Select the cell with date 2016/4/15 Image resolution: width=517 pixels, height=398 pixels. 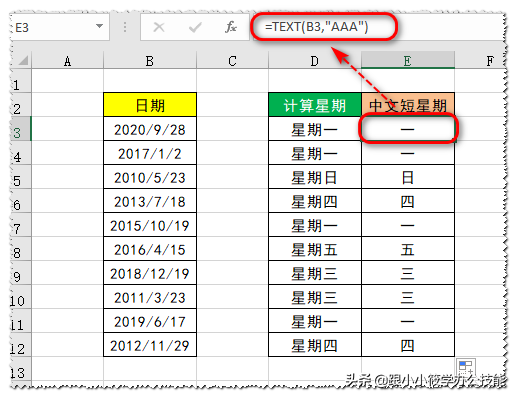point(150,249)
